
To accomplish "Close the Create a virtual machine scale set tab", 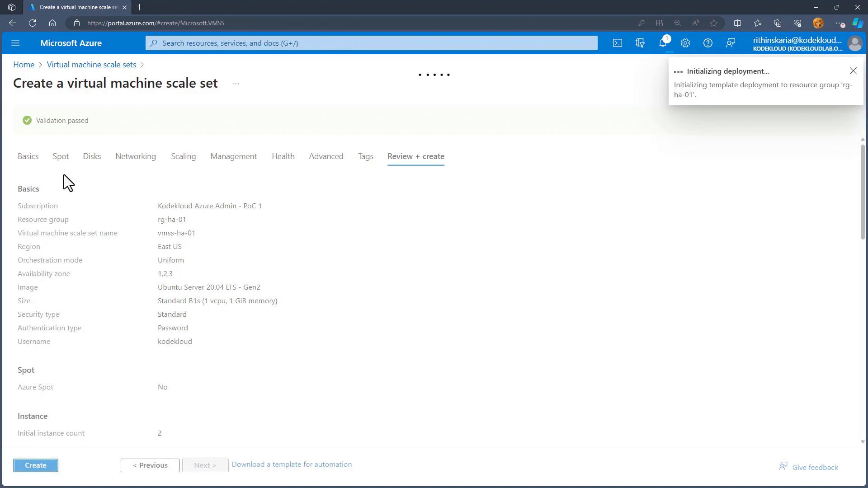I will click(x=124, y=7).
